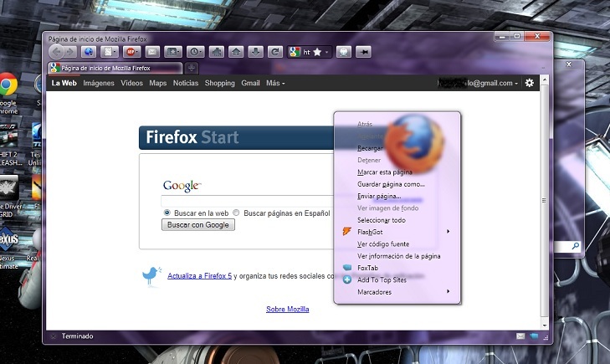Open the bookmarks star dropdown button
The image size is (610, 364).
[x=172, y=52]
